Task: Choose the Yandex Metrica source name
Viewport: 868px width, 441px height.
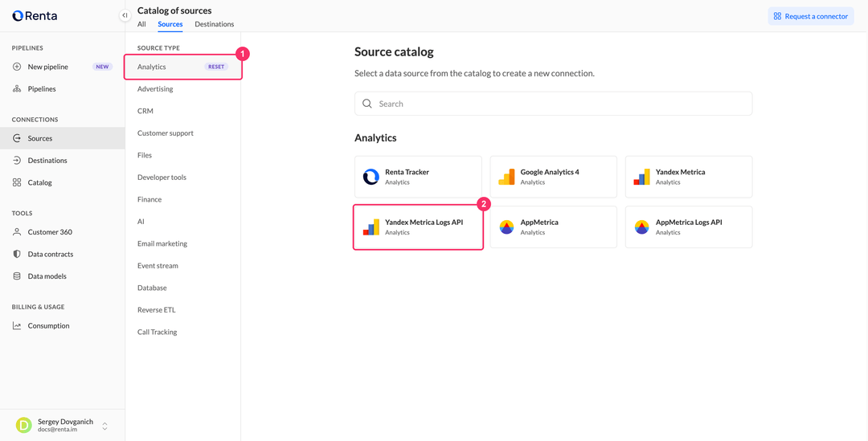Action: (x=681, y=172)
